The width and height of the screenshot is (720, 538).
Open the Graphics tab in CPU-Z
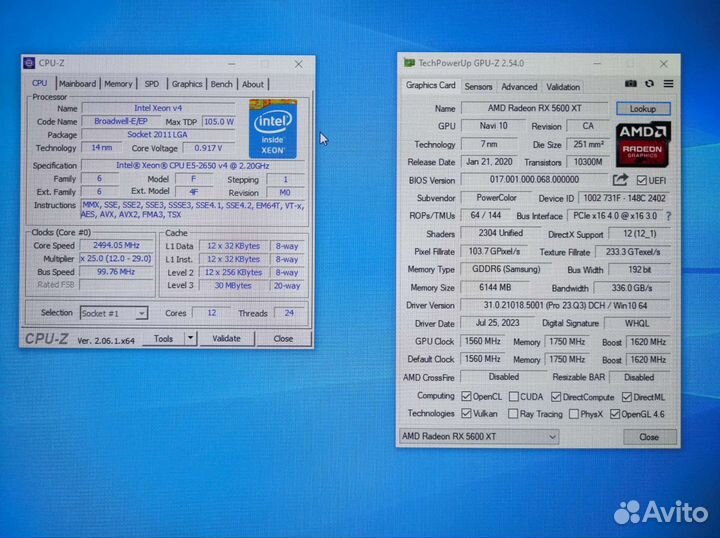[x=187, y=84]
